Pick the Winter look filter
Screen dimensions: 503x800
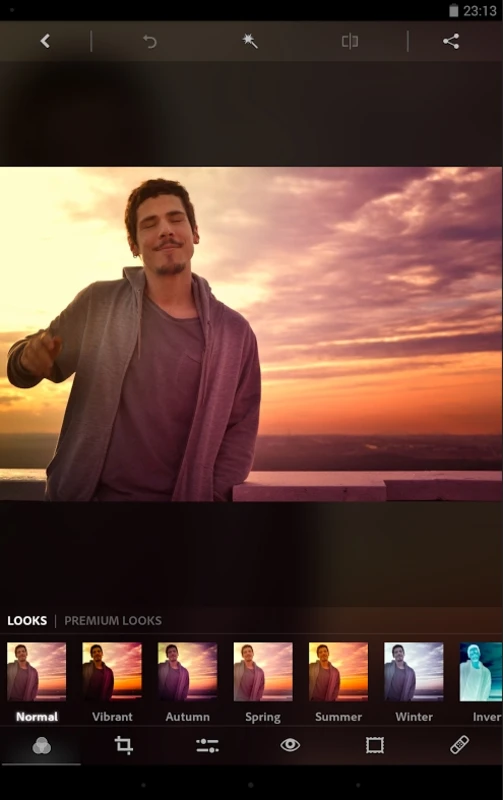coord(414,671)
